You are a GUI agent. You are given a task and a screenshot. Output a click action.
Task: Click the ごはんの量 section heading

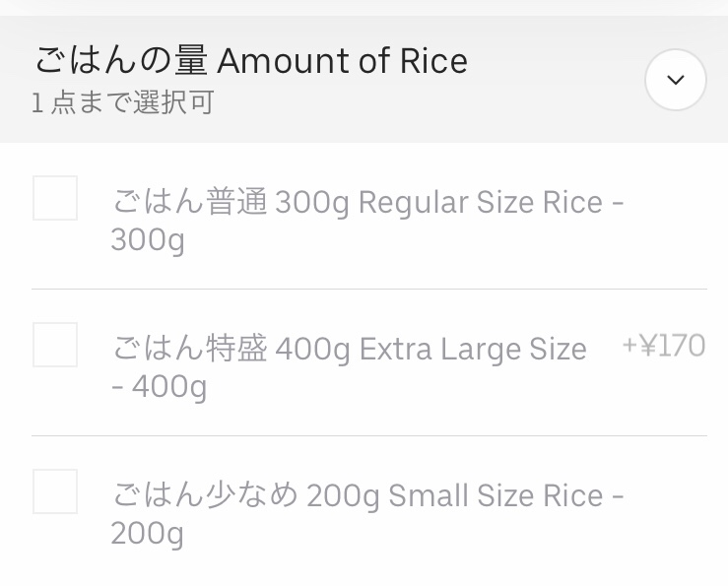(120, 61)
